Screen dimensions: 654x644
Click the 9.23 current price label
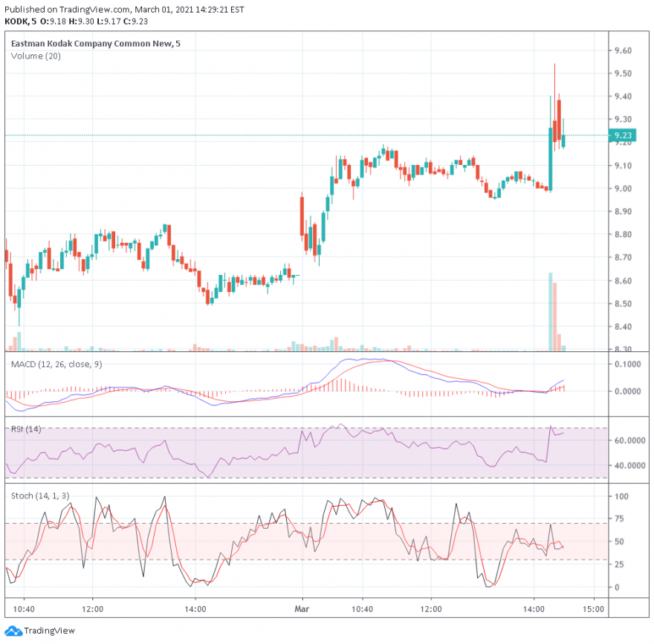point(623,135)
